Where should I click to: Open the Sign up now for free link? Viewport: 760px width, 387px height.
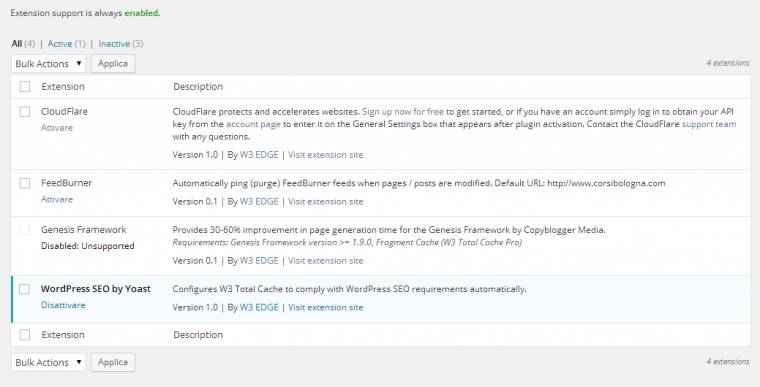pos(403,112)
